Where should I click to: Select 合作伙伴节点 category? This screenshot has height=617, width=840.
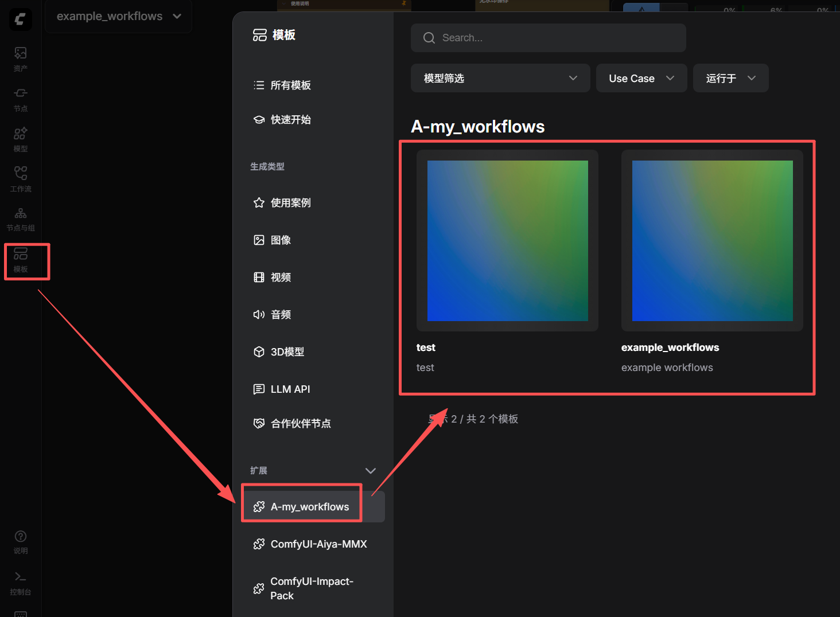point(313,424)
